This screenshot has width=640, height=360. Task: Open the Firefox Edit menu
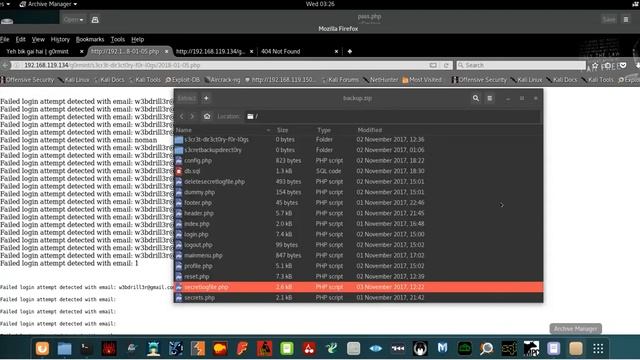[20, 40]
